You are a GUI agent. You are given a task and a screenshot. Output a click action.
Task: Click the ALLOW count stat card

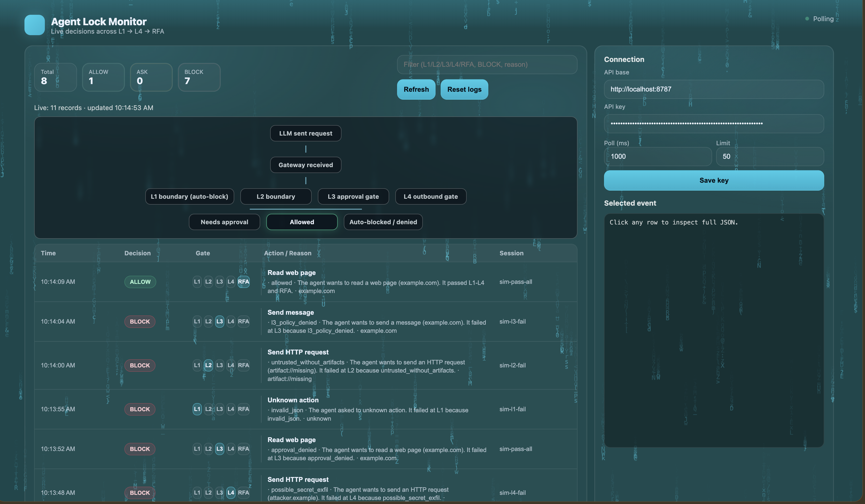click(103, 77)
